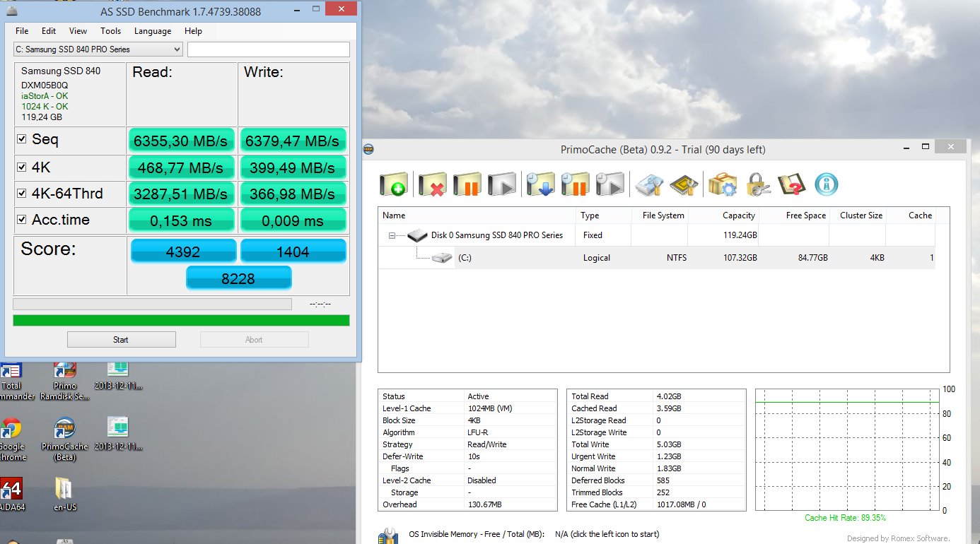Click the license padlock and keys icon
Viewport: 980px width, 544px height.
(757, 184)
